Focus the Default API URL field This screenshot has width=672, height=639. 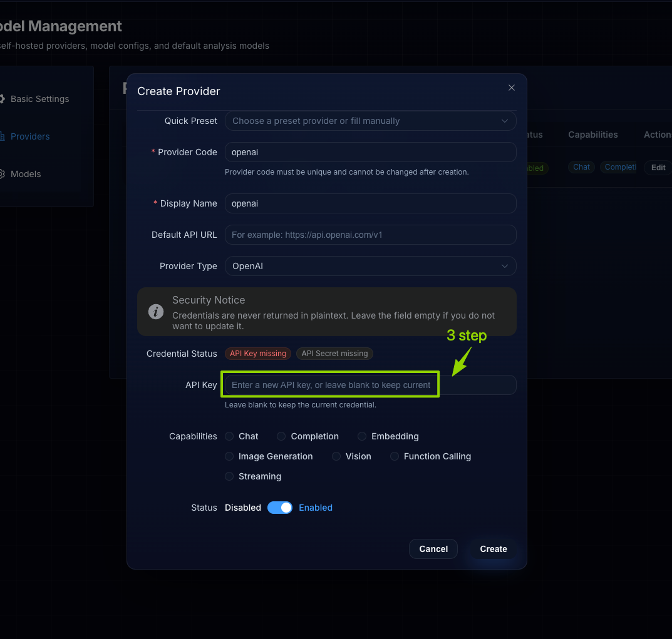click(370, 235)
